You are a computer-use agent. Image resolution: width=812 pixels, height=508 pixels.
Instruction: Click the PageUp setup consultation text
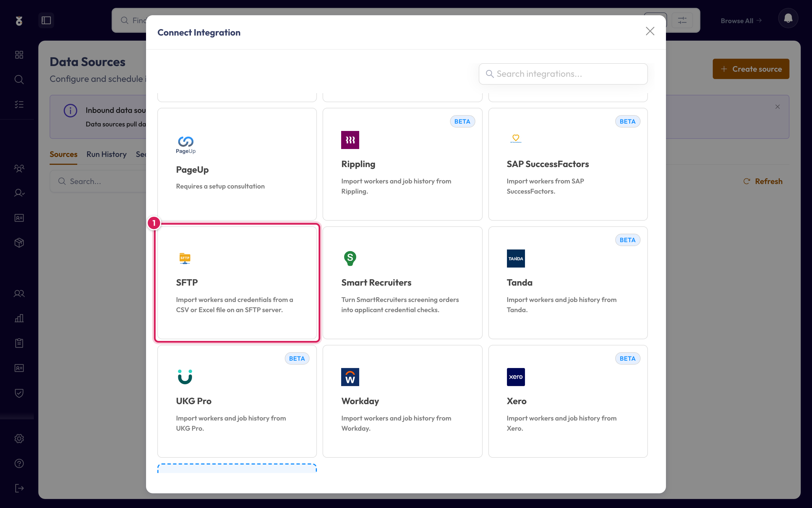tap(220, 186)
